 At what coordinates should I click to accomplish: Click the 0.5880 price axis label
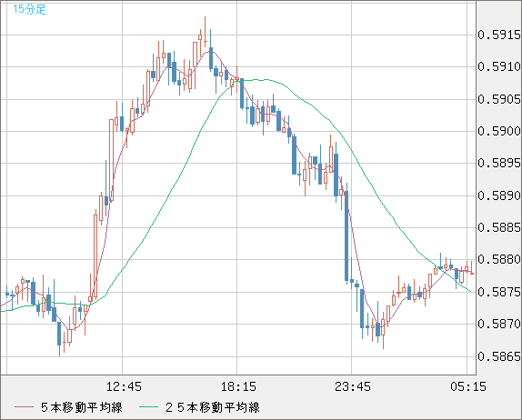click(499, 259)
